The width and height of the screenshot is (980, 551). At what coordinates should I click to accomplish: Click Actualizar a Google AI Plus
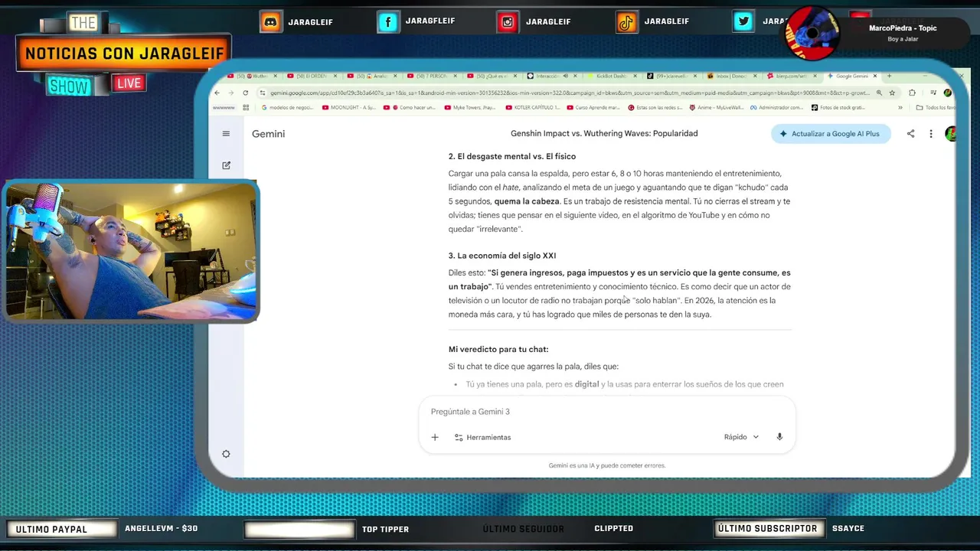coord(831,134)
